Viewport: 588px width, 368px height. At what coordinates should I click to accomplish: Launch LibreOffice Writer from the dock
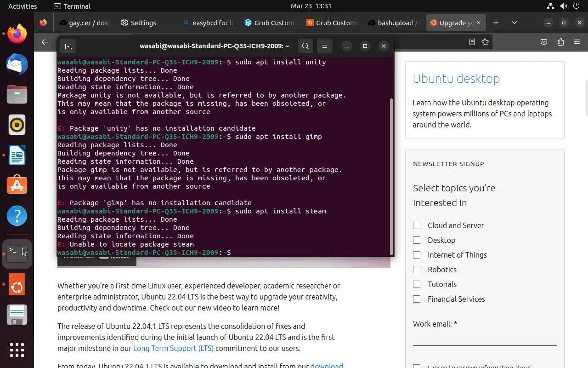click(x=17, y=155)
